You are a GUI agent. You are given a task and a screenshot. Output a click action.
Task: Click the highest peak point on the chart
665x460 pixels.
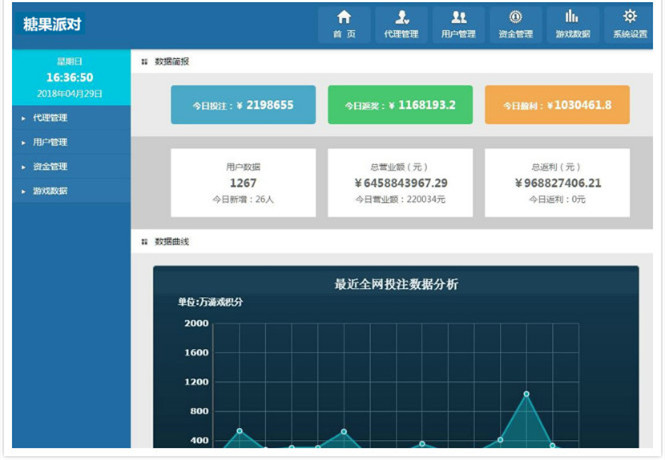coord(526,394)
